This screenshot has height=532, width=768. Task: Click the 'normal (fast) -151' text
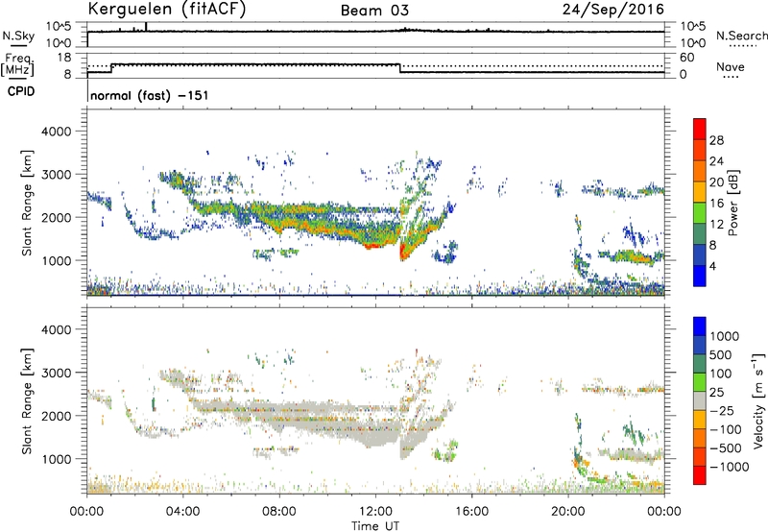(150, 95)
